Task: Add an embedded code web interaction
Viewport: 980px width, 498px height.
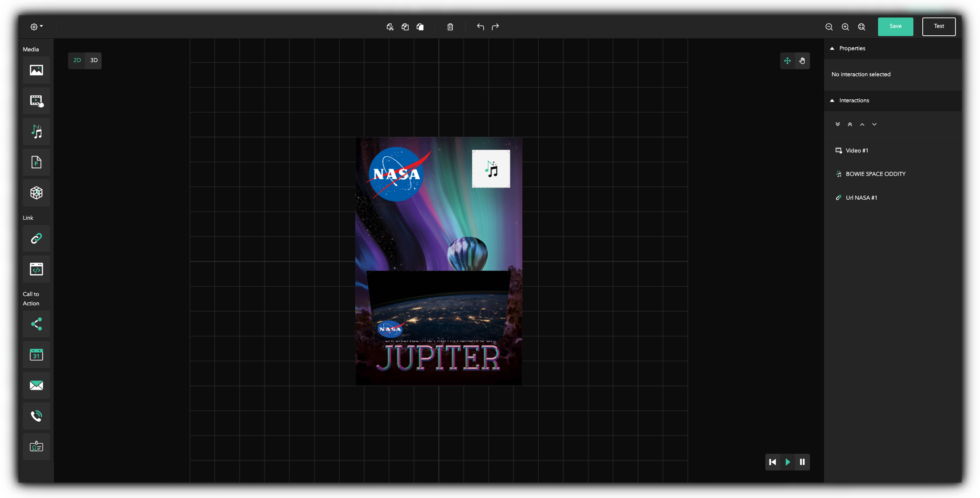Action: point(36,269)
